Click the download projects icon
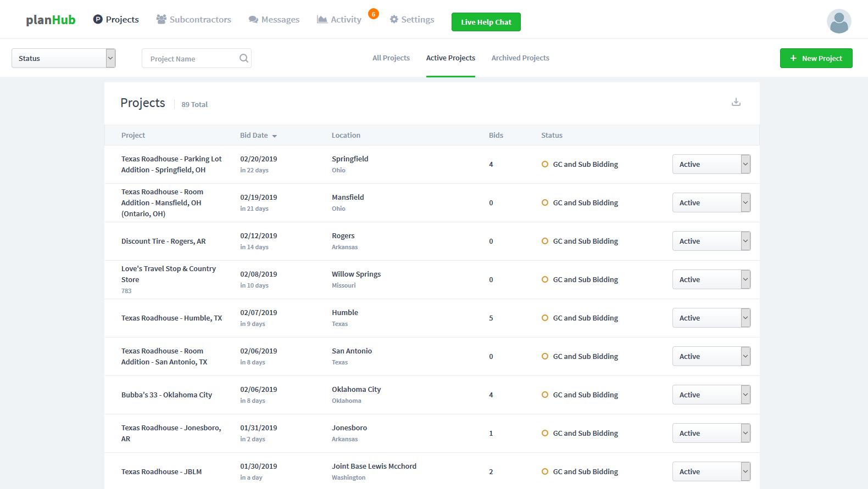This screenshot has width=868, height=489. [x=736, y=102]
